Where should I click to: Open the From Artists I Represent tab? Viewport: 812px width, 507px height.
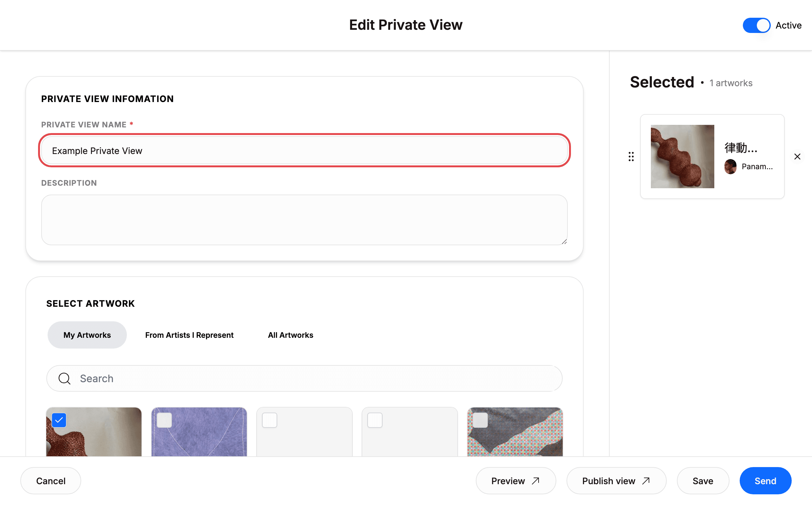click(x=189, y=335)
